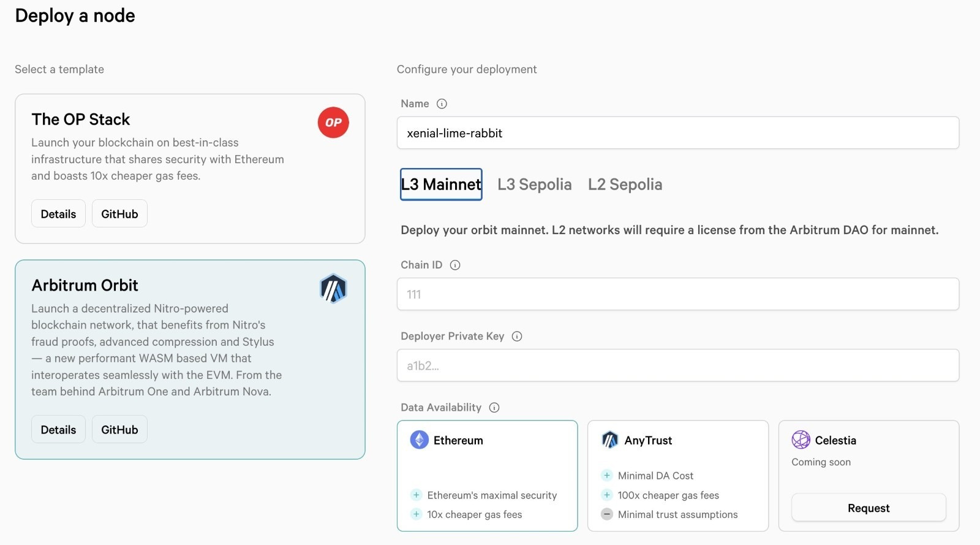Screen dimensions: 980x545
Task: Click the 'Select a template' label
Action: pos(59,69)
